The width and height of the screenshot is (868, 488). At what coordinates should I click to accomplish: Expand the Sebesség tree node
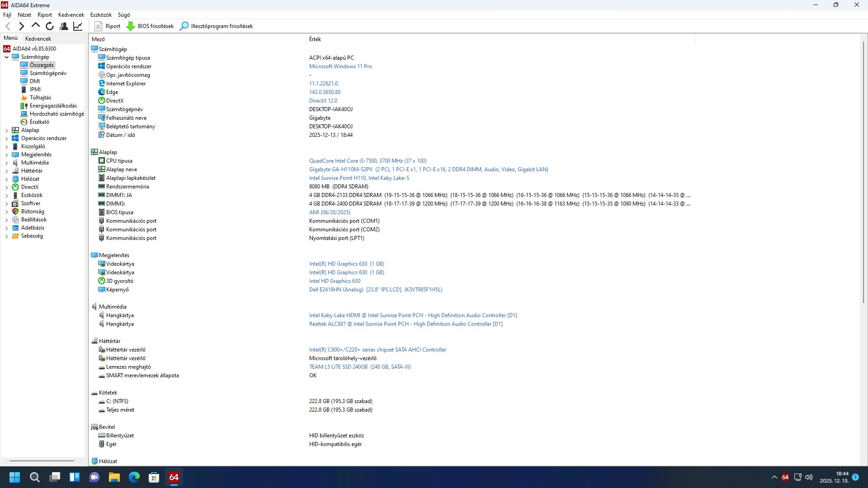[x=6, y=236]
